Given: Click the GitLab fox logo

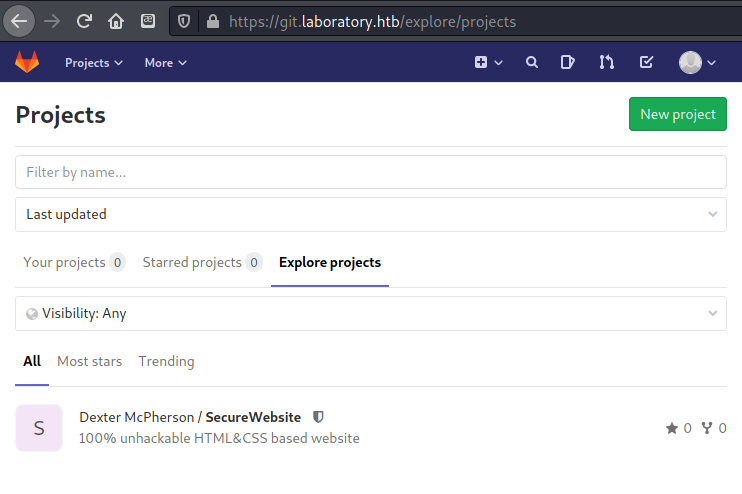Looking at the screenshot, I should click(x=27, y=62).
